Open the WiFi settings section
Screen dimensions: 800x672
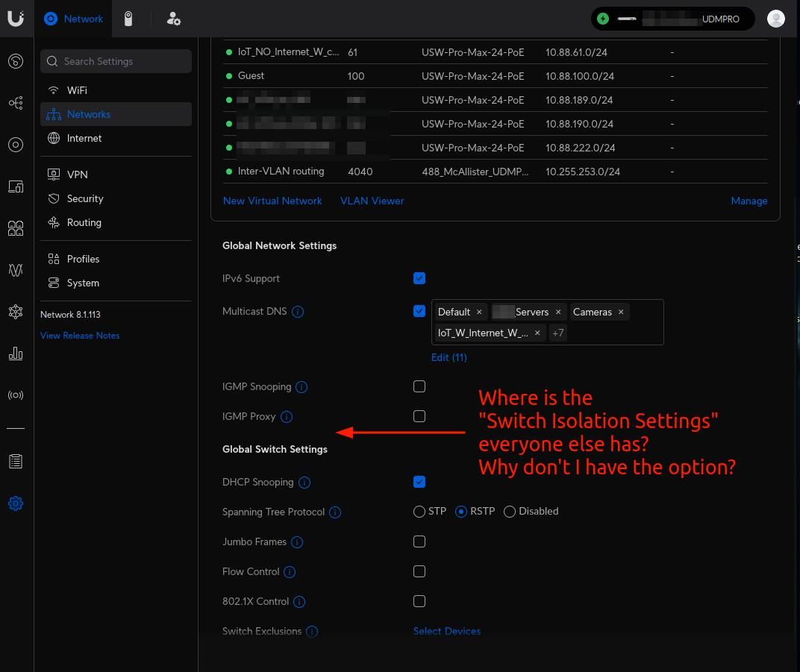point(77,90)
